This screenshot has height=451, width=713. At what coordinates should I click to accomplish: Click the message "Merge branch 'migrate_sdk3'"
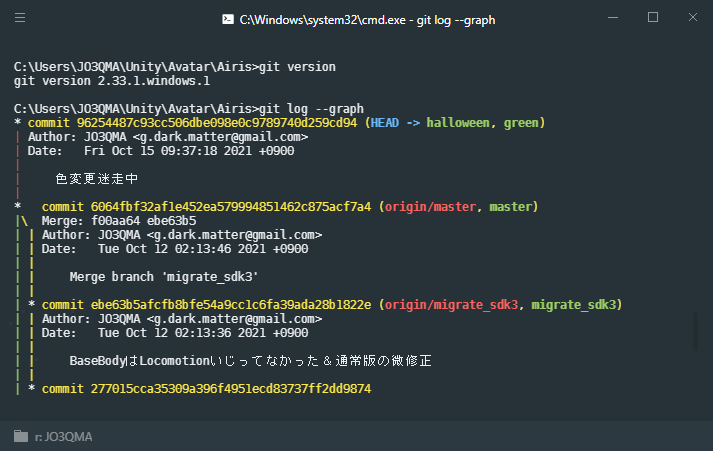coord(164,277)
